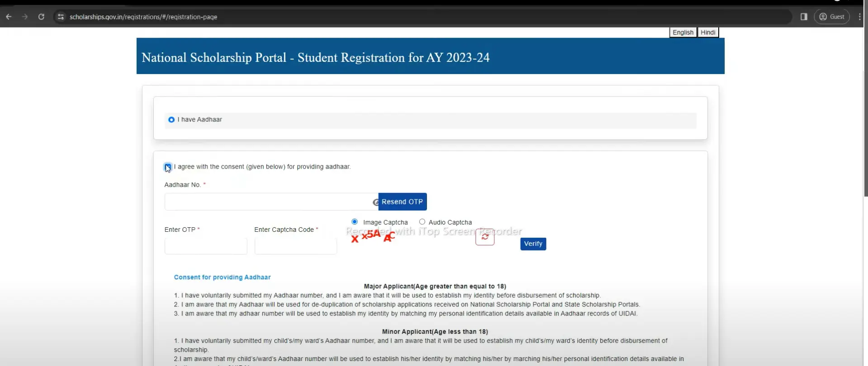
Task: Refresh the captcha image
Action: point(485,237)
